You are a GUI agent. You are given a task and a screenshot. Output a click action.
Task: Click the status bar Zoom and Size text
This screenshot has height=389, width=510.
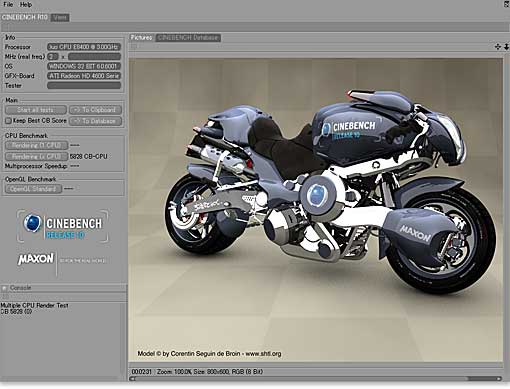tap(210, 371)
